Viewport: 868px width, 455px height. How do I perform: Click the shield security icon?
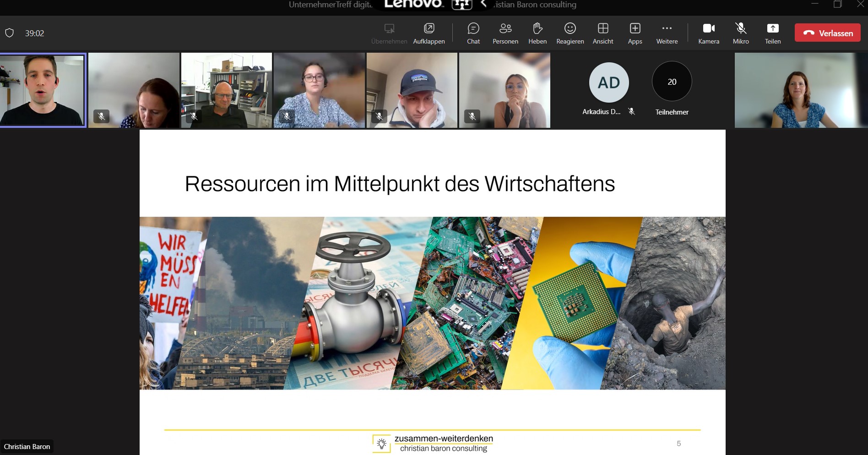[9, 33]
